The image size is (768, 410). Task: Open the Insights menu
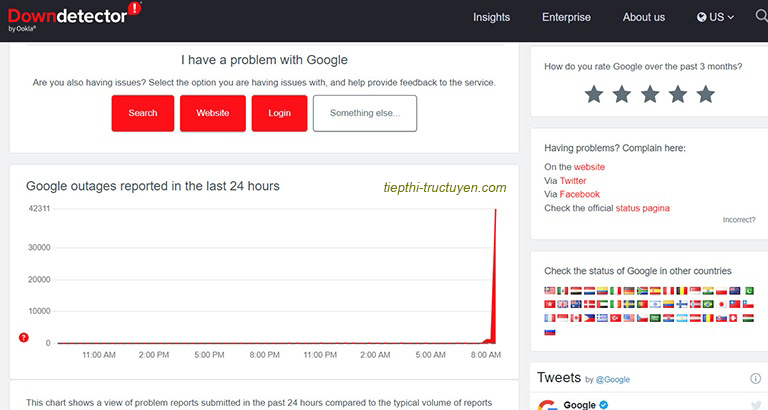(x=491, y=17)
